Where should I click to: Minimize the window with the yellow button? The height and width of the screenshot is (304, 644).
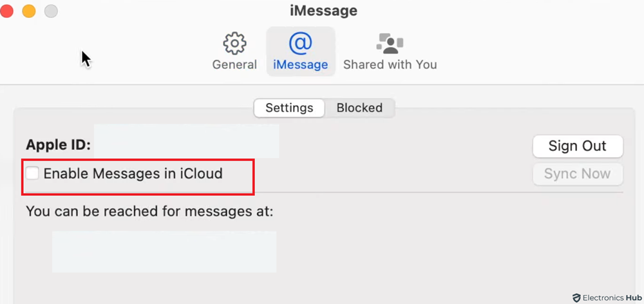point(29,11)
